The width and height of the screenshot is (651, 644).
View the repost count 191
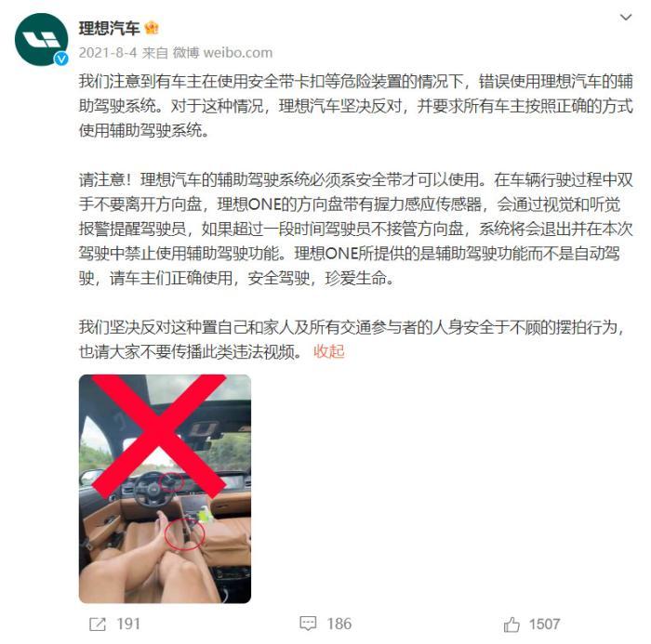[x=128, y=624]
